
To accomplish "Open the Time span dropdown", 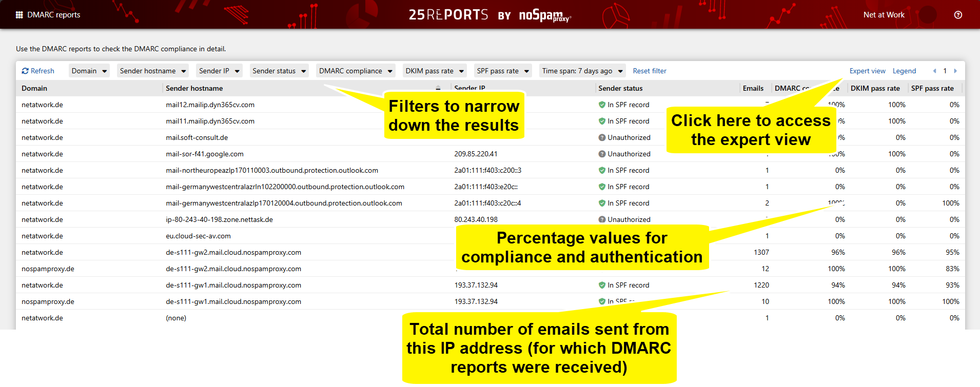I will [x=582, y=71].
